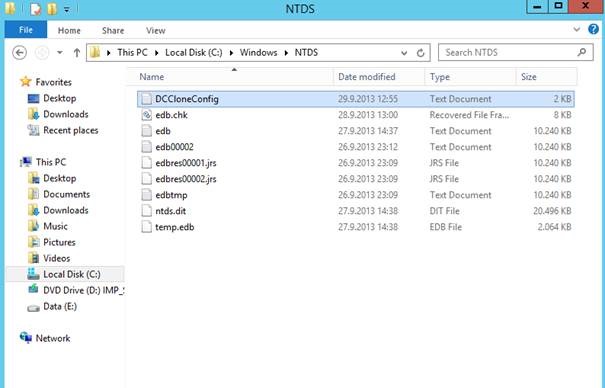605x388 pixels.
Task: Open the File menu
Action: 26,30
